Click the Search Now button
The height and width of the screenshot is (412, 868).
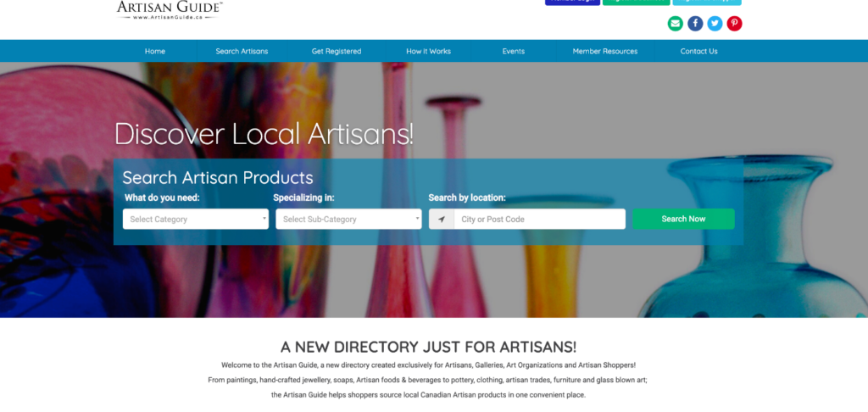[x=684, y=219]
